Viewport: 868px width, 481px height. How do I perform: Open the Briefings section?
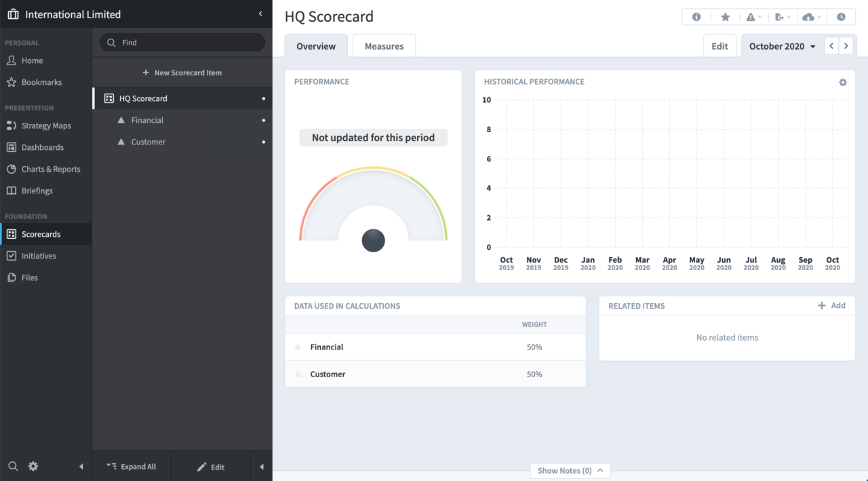tap(12, 191)
